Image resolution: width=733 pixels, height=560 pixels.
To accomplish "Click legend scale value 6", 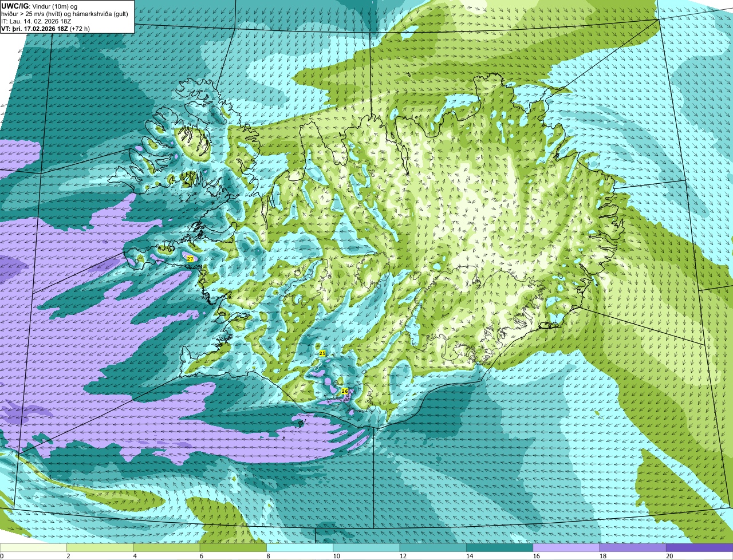I will click(202, 556).
